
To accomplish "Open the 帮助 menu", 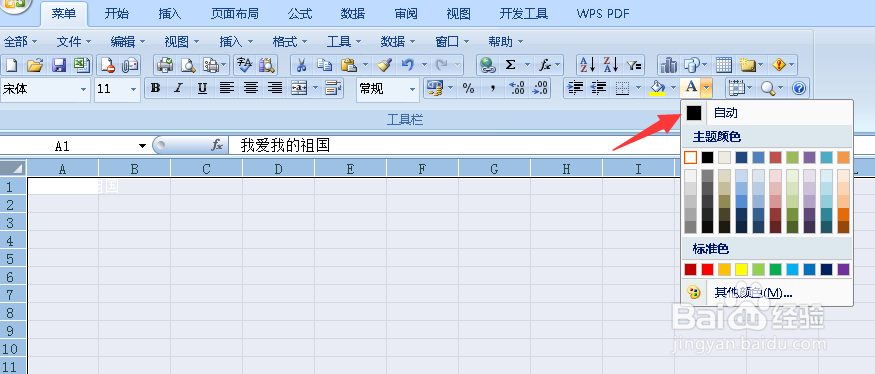I will point(505,41).
